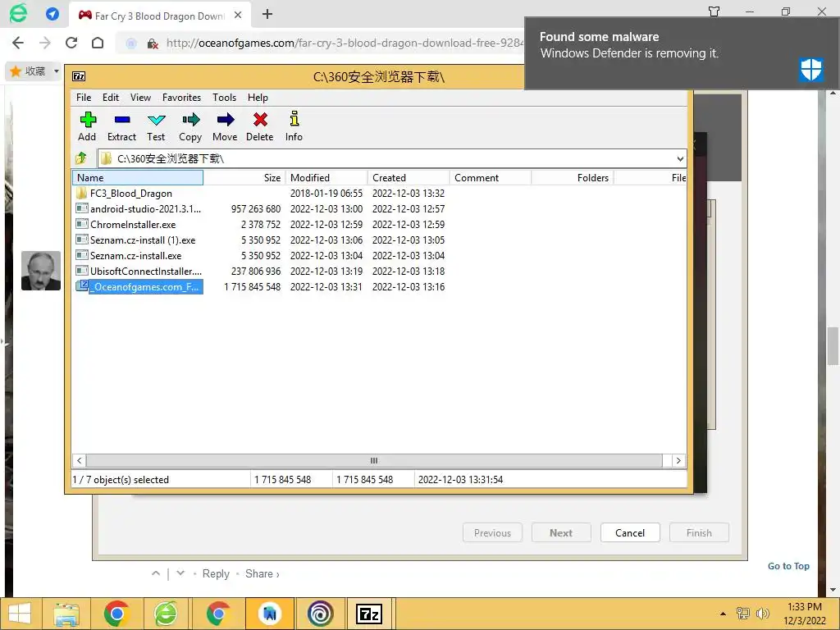Click the Cancel button in the wizard
Viewport: 840px width, 630px height.
(630, 532)
